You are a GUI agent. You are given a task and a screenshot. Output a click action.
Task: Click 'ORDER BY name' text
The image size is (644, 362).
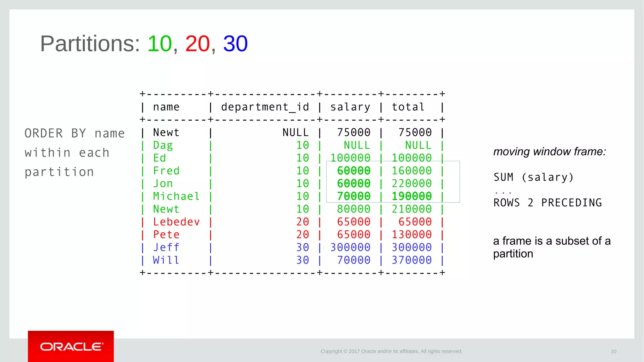(x=75, y=133)
